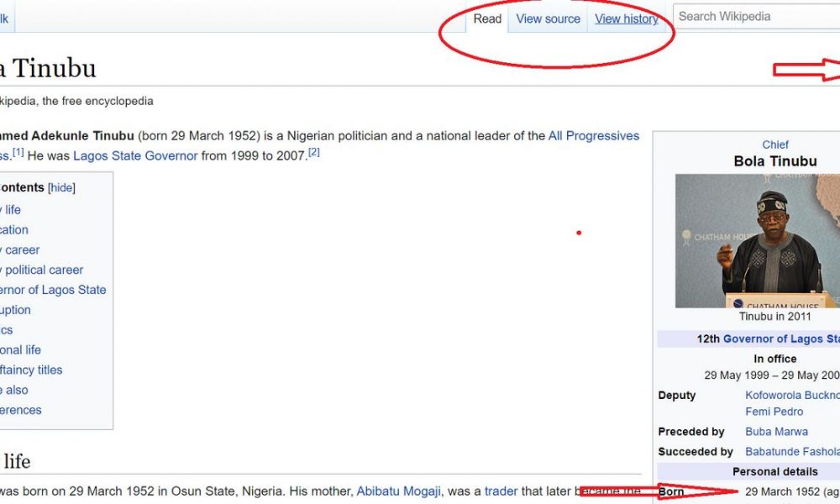Jump to citation reference [2]
The width and height of the screenshot is (840, 504).
tap(313, 152)
